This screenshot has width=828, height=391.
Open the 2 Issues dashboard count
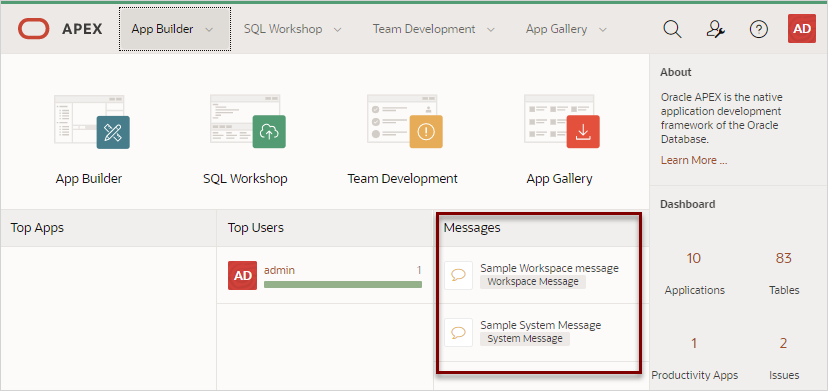click(783, 343)
